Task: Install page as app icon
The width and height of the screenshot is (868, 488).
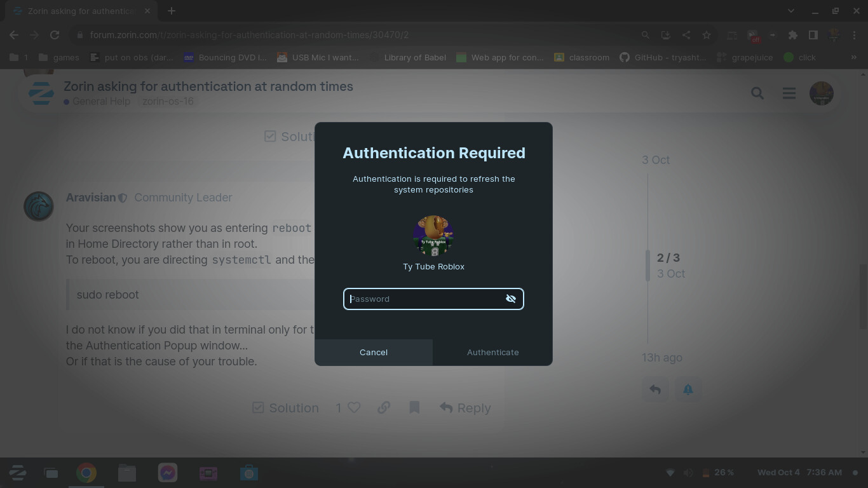Action: click(665, 35)
